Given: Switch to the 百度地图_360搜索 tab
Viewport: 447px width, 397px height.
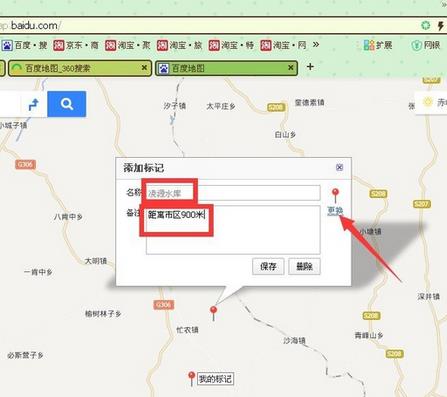Looking at the screenshot, I should pyautogui.click(x=80, y=68).
